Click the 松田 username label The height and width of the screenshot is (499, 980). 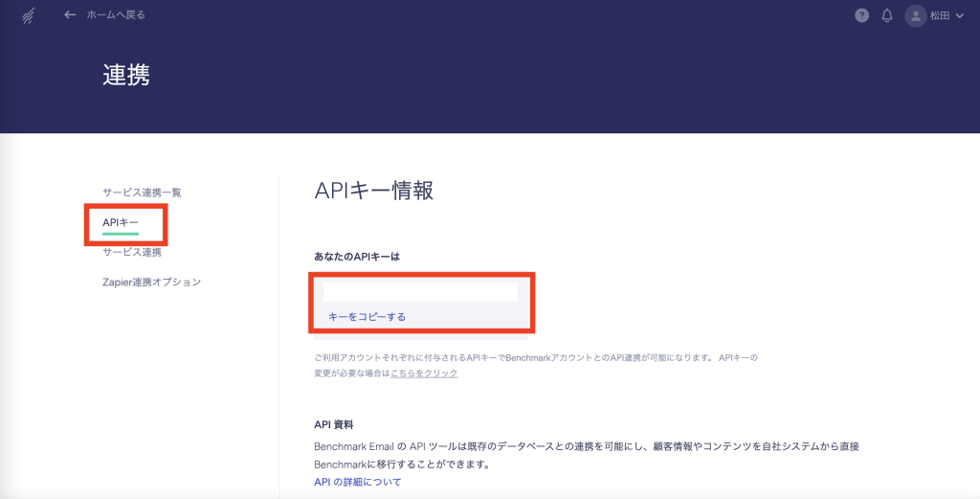941,15
